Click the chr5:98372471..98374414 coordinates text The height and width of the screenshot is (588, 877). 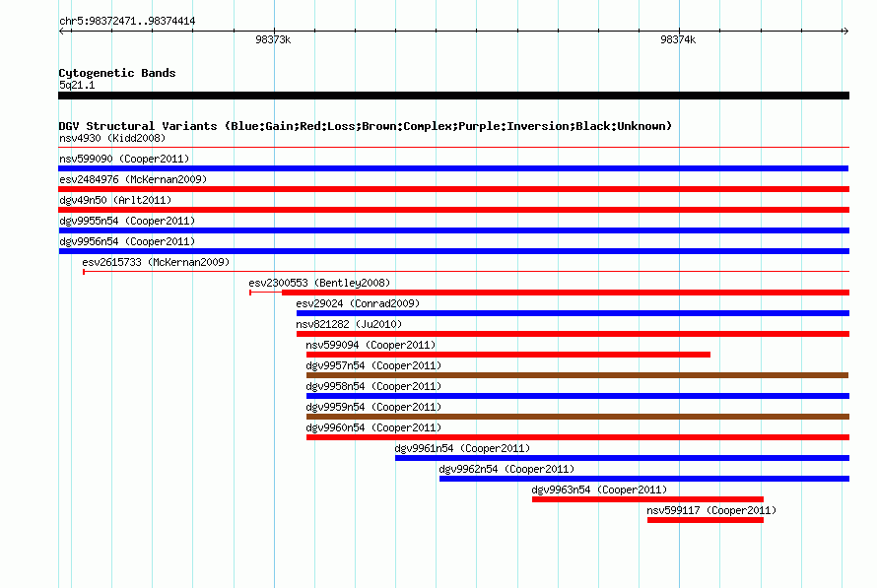pos(127,22)
